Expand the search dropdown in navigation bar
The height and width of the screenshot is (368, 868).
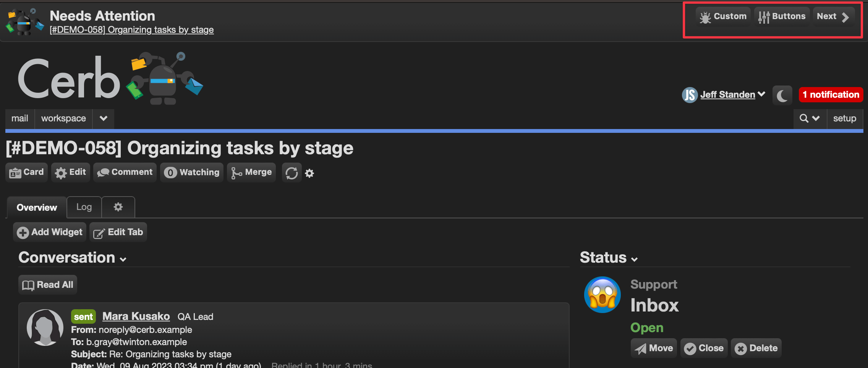click(x=810, y=119)
